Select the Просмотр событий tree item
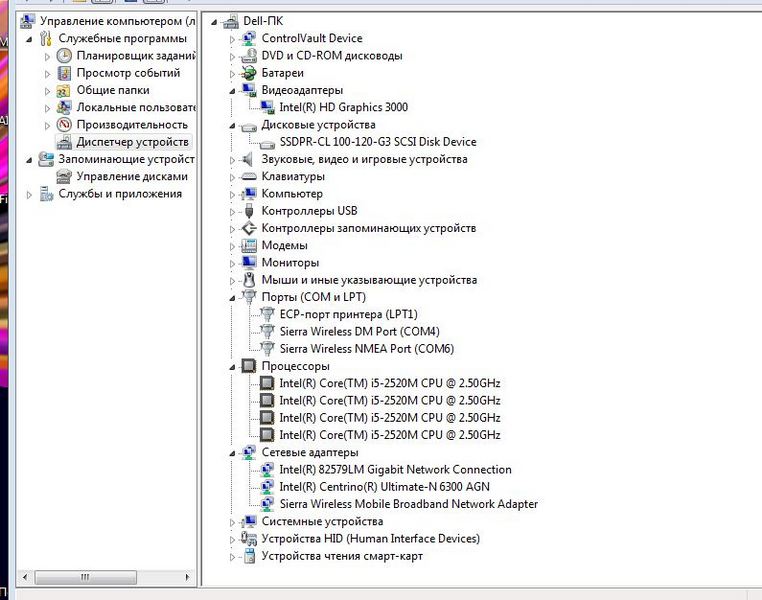This screenshot has height=600, width=762. coord(128,73)
